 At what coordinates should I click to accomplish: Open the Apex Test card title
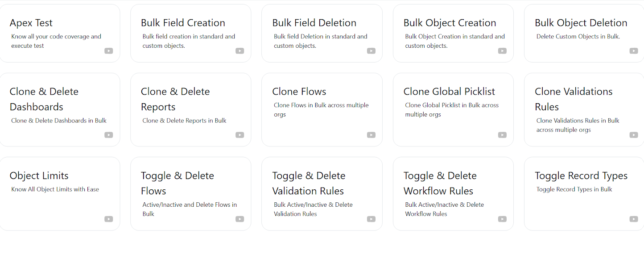(31, 23)
